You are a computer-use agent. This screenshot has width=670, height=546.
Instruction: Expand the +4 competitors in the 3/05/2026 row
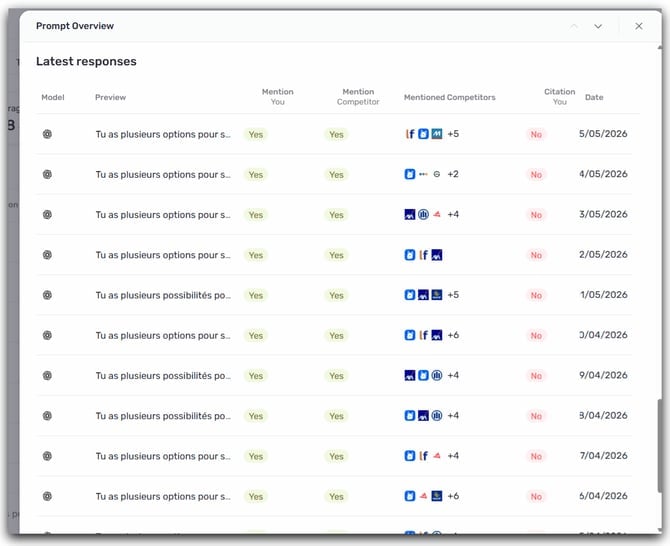tap(453, 214)
